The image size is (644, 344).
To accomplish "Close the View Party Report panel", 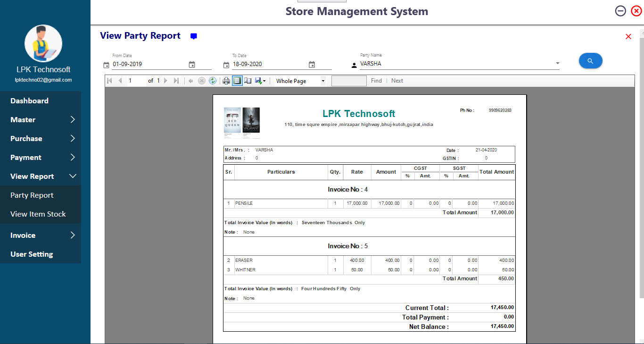I will coord(628,37).
